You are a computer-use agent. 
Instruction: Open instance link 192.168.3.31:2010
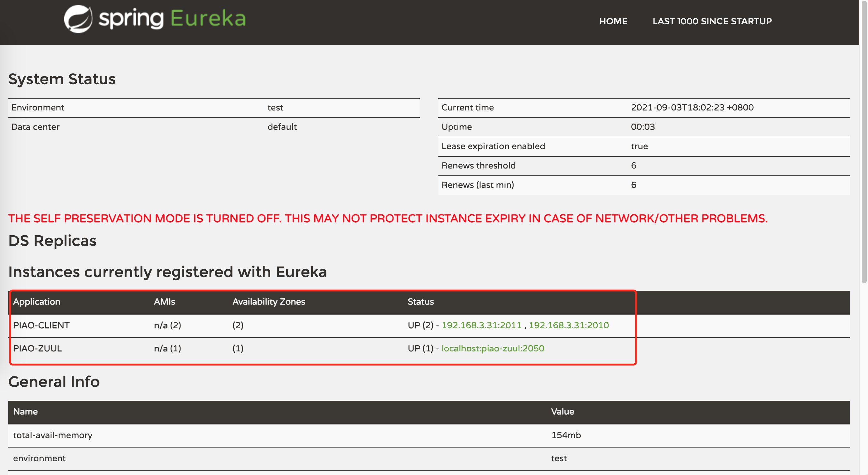pos(568,325)
